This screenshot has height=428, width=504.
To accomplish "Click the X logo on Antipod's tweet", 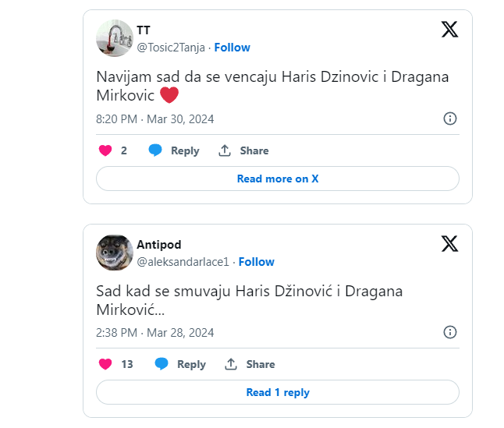I will click(449, 244).
